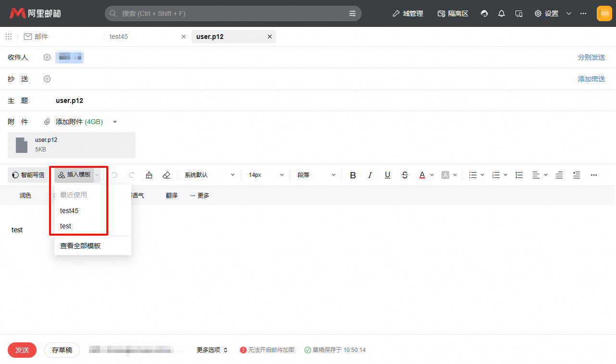Switch to the test45 tab
This screenshot has height=364, width=616.
pos(119,37)
